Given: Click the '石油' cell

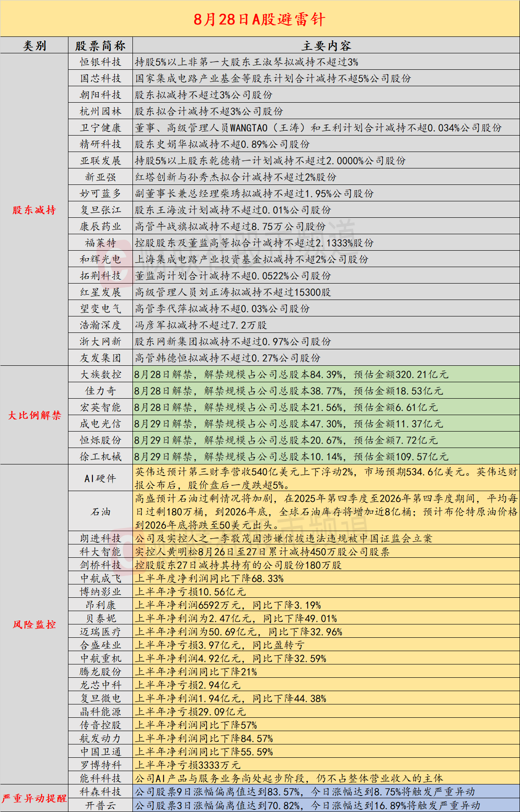Looking at the screenshot, I should coord(100,512).
